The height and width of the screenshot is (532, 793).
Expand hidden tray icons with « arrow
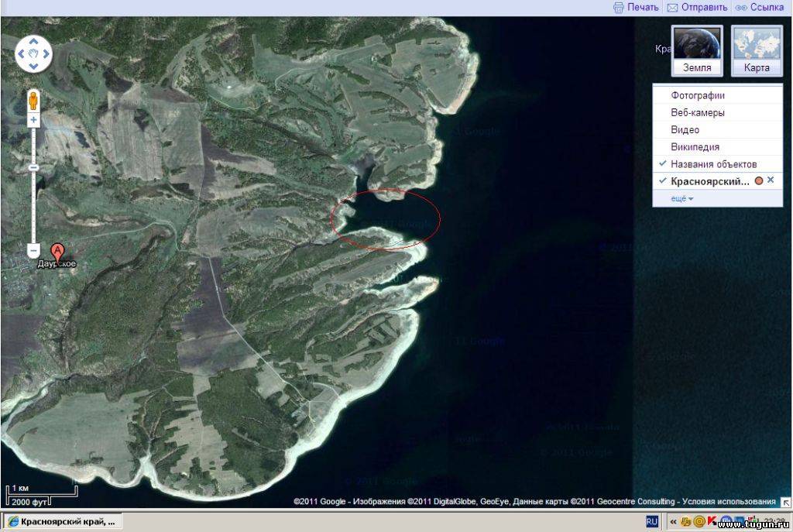[673, 521]
